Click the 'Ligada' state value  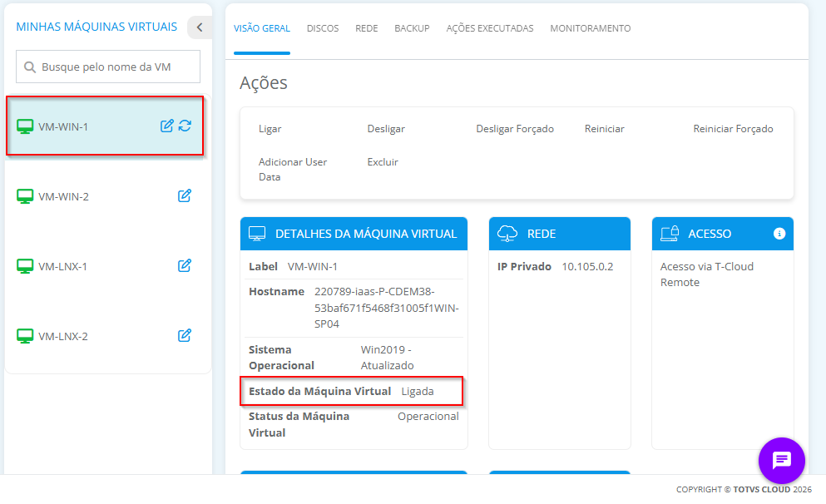(418, 391)
